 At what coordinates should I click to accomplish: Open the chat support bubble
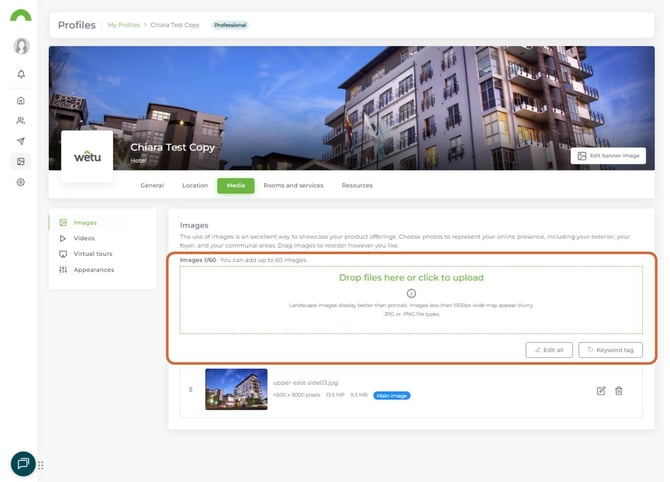pos(23,463)
